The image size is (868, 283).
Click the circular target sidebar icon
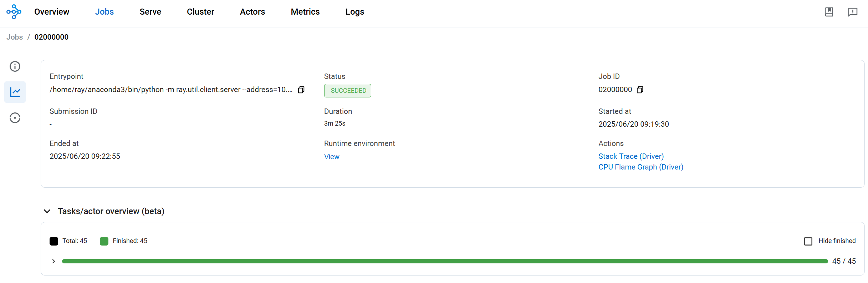point(15,118)
